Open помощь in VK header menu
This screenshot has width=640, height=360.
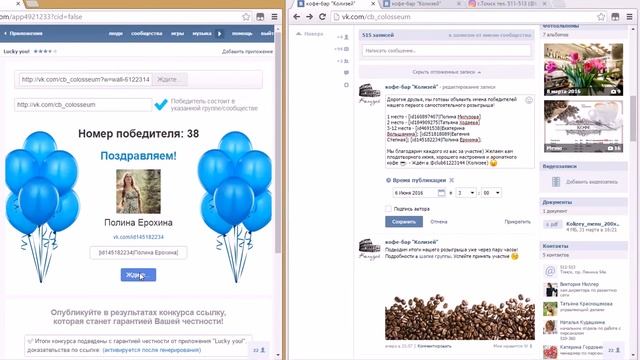[x=242, y=33]
